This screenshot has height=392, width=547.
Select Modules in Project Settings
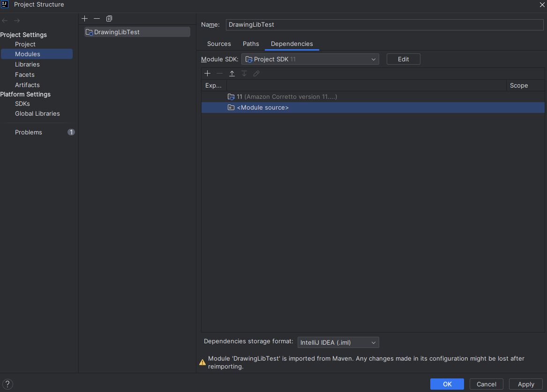tap(37, 54)
